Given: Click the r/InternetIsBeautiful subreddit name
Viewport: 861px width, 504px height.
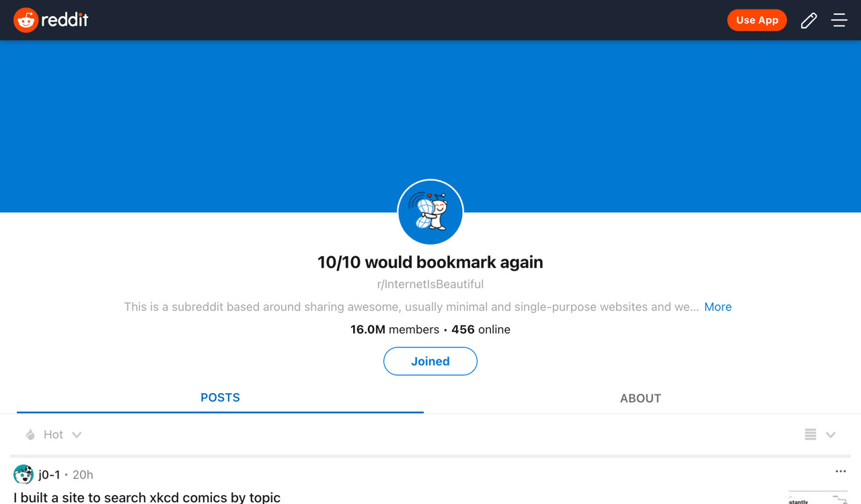Looking at the screenshot, I should pos(430,284).
